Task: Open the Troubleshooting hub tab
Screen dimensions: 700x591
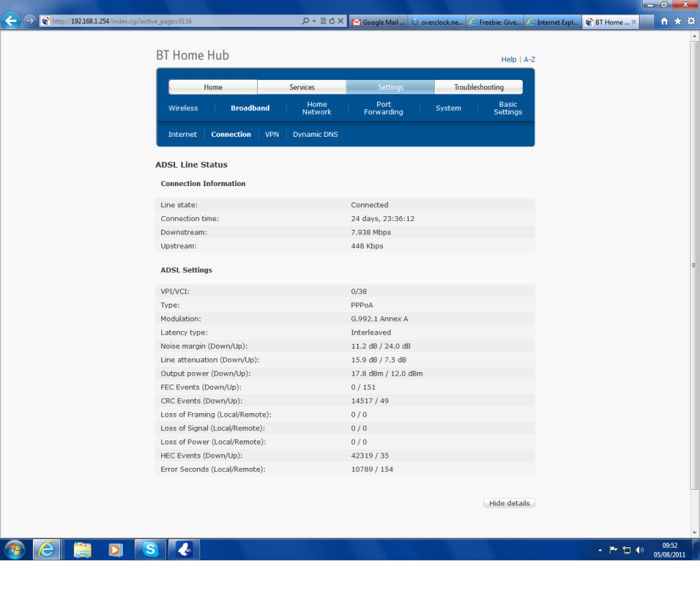Action: (479, 87)
